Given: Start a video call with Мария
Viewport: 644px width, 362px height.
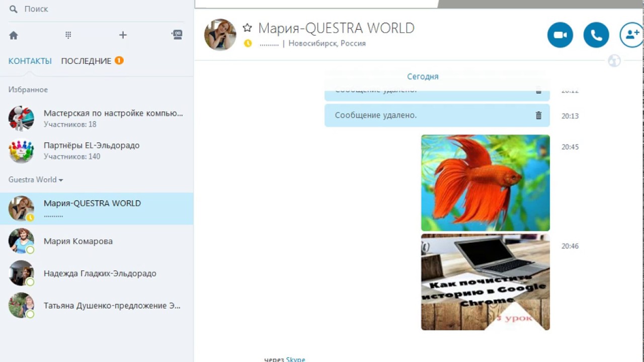Looking at the screenshot, I should tap(560, 35).
